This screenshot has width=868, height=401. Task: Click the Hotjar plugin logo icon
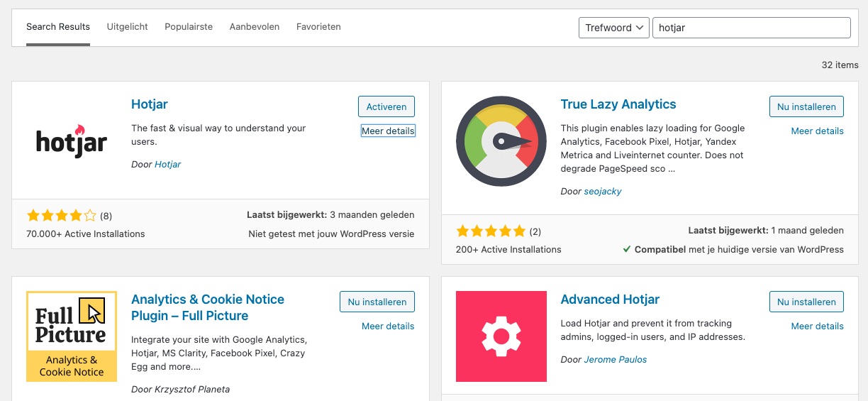tap(72, 141)
